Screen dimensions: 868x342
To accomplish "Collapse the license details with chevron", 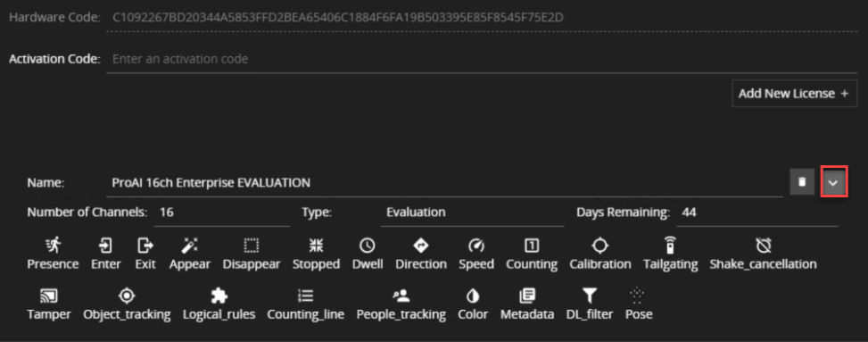I will pos(834,182).
